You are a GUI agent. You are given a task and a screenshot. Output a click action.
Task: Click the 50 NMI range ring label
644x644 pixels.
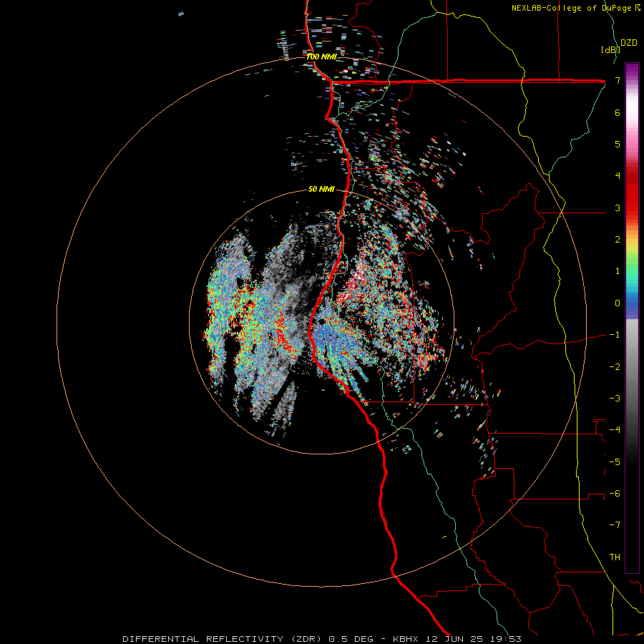pyautogui.click(x=321, y=189)
